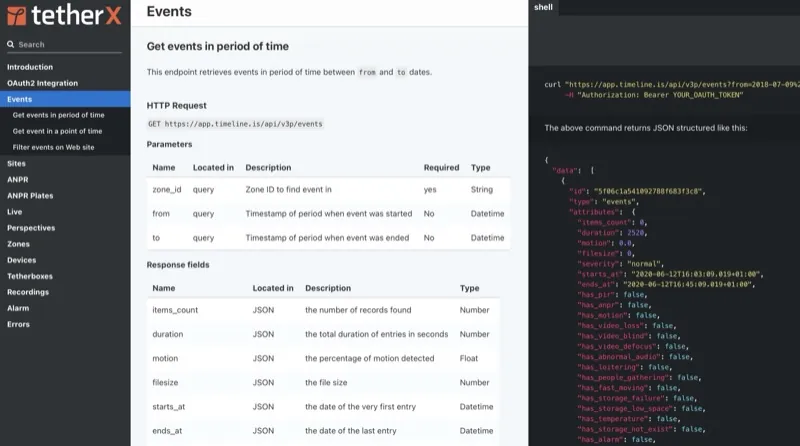Open the ANPR Plates section
Image resolution: width=800 pixels, height=446 pixels.
[x=30, y=195]
